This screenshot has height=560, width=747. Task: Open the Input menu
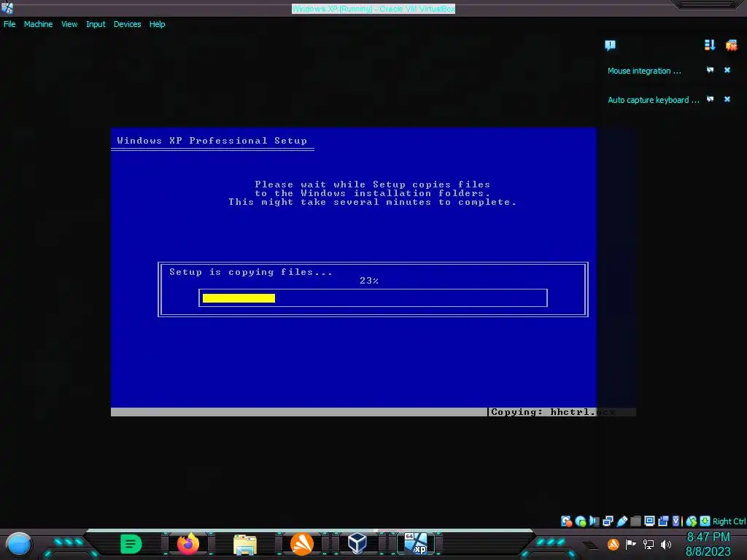pos(96,24)
